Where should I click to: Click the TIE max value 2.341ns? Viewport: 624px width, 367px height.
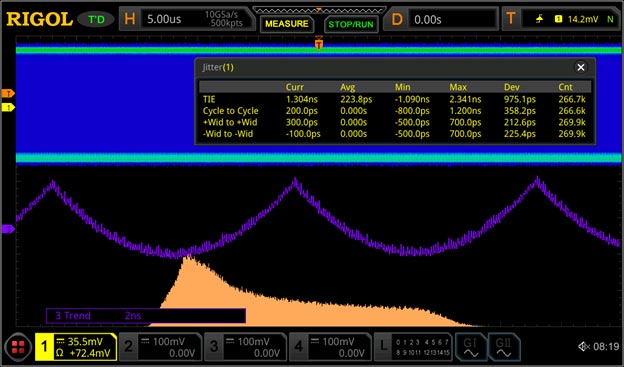click(x=465, y=99)
